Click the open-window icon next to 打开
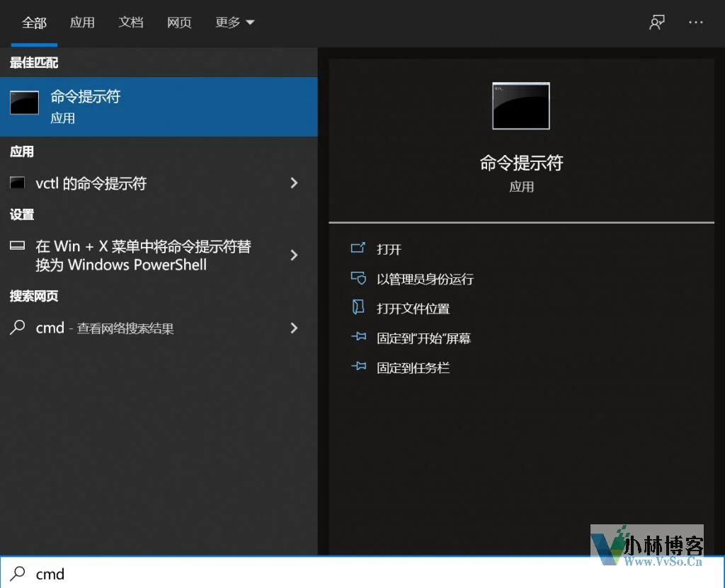 [358, 248]
